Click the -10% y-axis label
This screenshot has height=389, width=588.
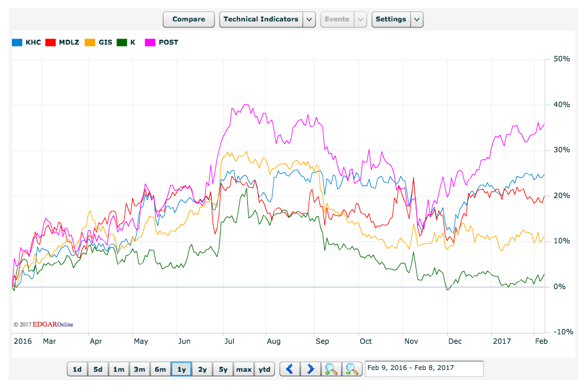click(x=564, y=332)
